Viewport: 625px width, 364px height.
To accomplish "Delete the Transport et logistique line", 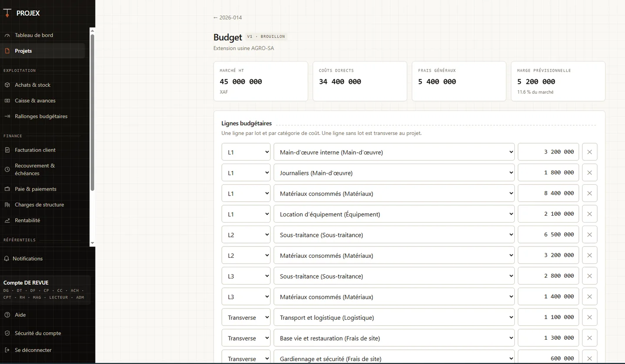I will (x=589, y=317).
